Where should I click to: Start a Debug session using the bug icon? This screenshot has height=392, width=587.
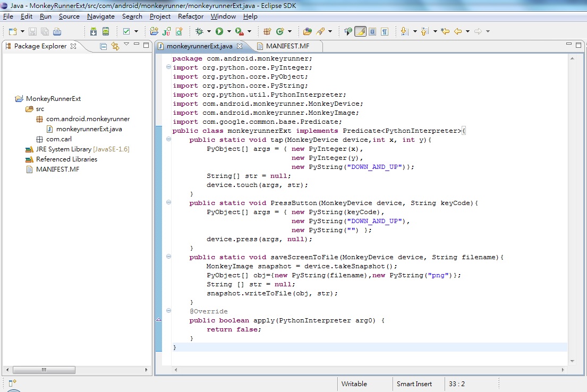(198, 31)
